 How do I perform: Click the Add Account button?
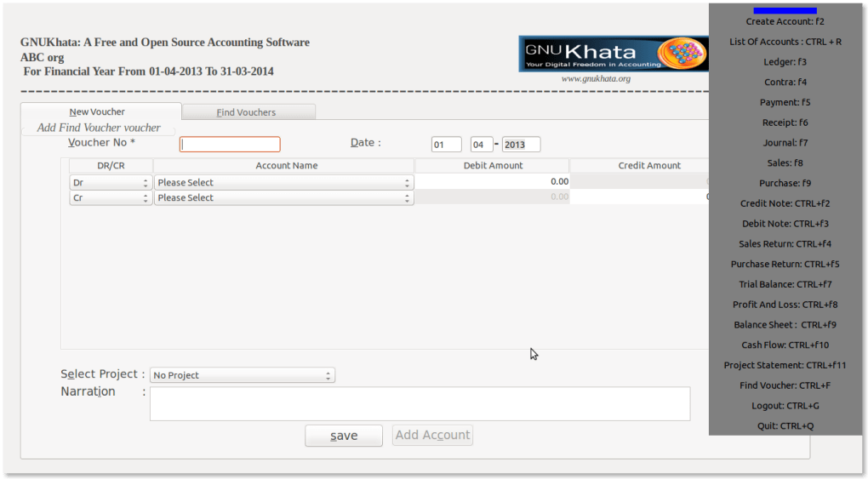[x=432, y=436]
